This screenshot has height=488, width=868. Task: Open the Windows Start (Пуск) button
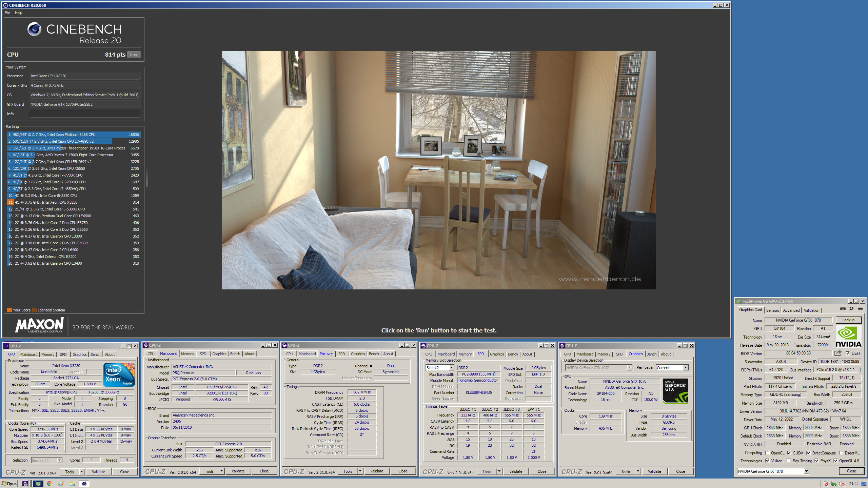click(9, 484)
